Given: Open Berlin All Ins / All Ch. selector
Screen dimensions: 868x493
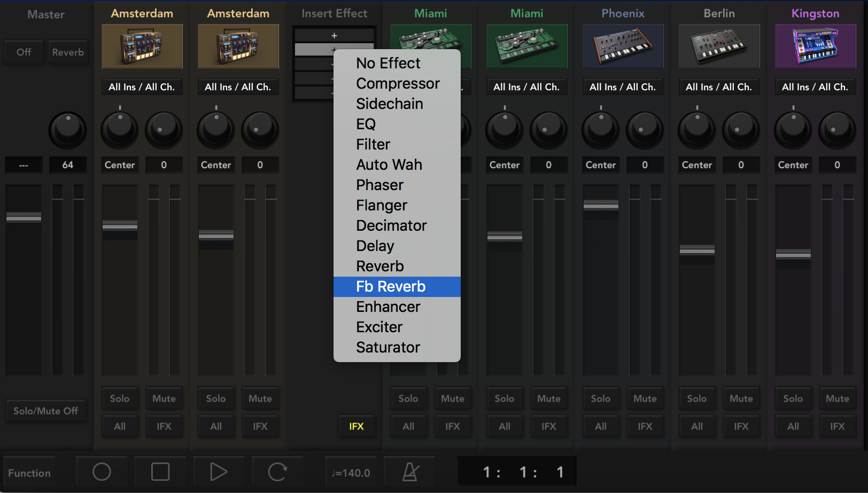Looking at the screenshot, I should [x=719, y=87].
